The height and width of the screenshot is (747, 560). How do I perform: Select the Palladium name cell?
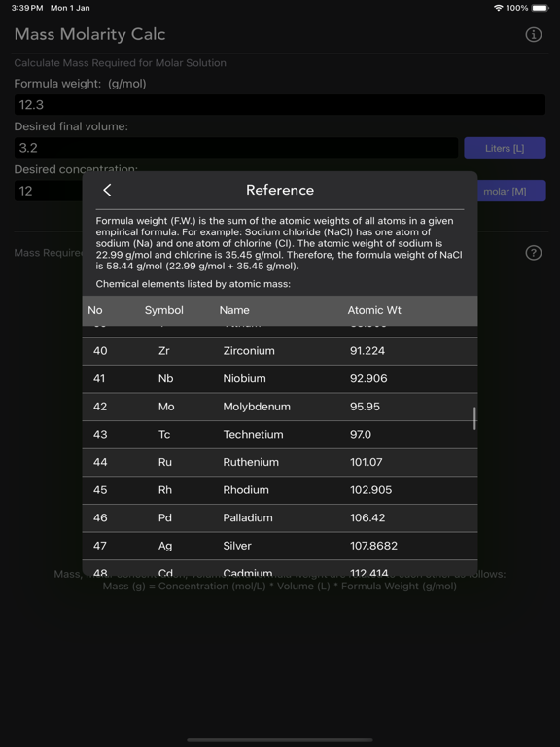pyautogui.click(x=248, y=517)
